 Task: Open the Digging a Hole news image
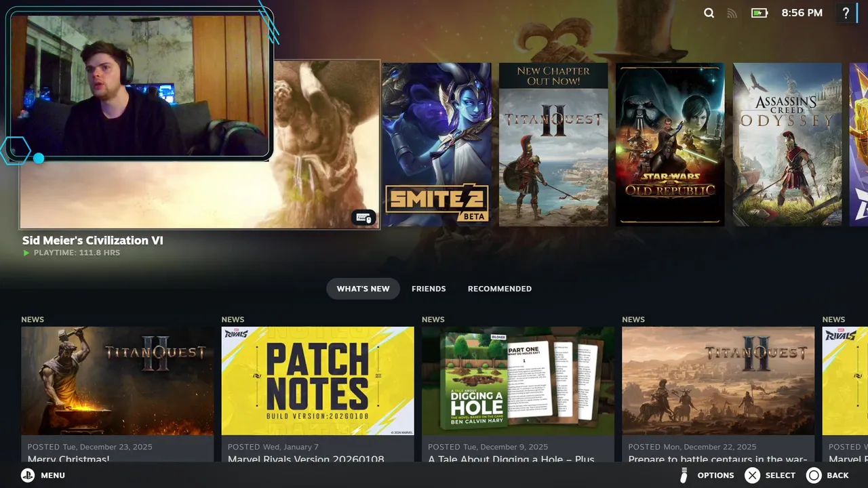pos(518,381)
